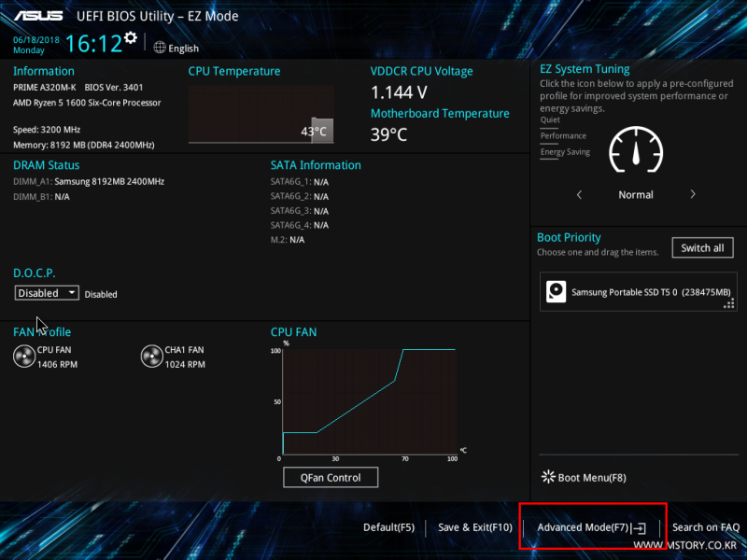Click the SATA6G_1 entry
The width and height of the screenshot is (747, 560).
[300, 182]
